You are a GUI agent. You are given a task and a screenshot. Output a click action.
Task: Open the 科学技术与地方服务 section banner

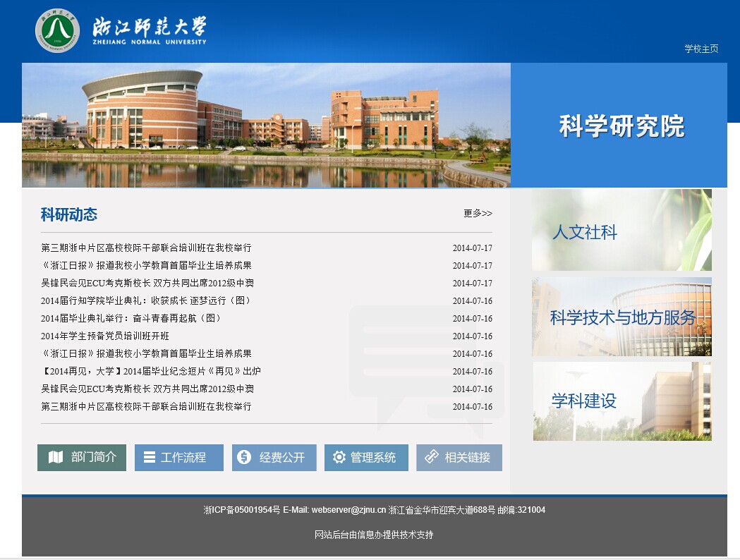click(x=621, y=317)
